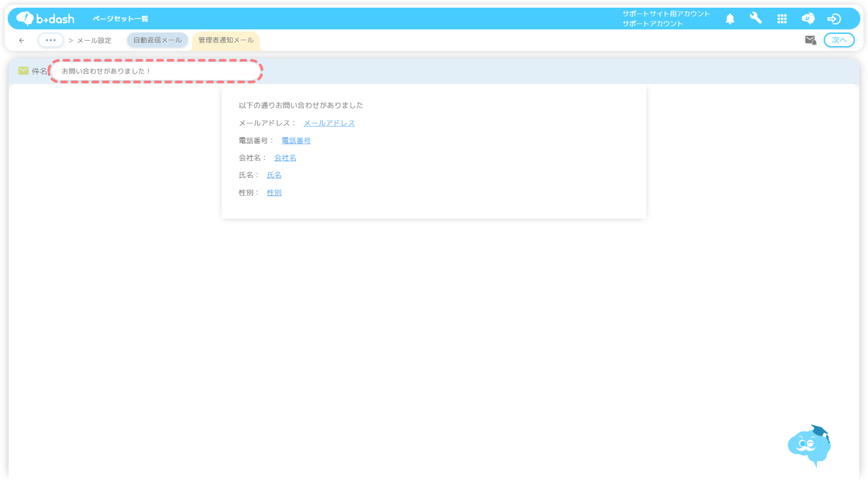Click the 件名 subject input field
This screenshot has height=488, width=868.
pos(156,71)
